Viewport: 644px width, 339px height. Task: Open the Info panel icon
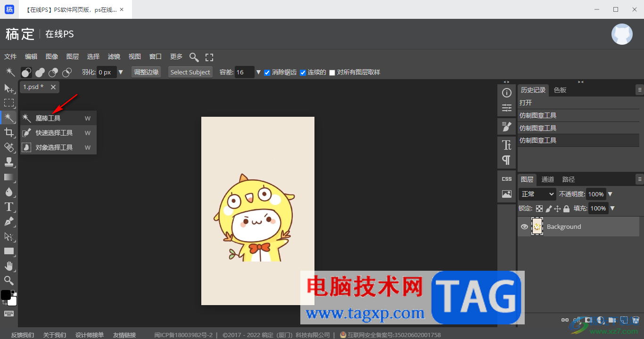pos(507,93)
